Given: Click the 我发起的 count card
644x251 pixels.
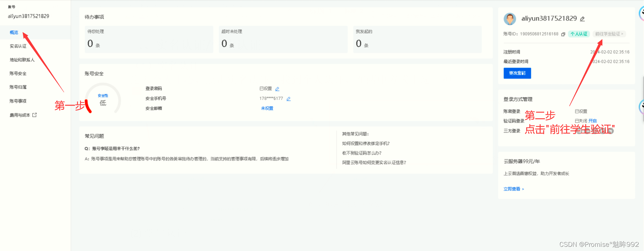Looking at the screenshot, I should pyautogui.click(x=418, y=39).
